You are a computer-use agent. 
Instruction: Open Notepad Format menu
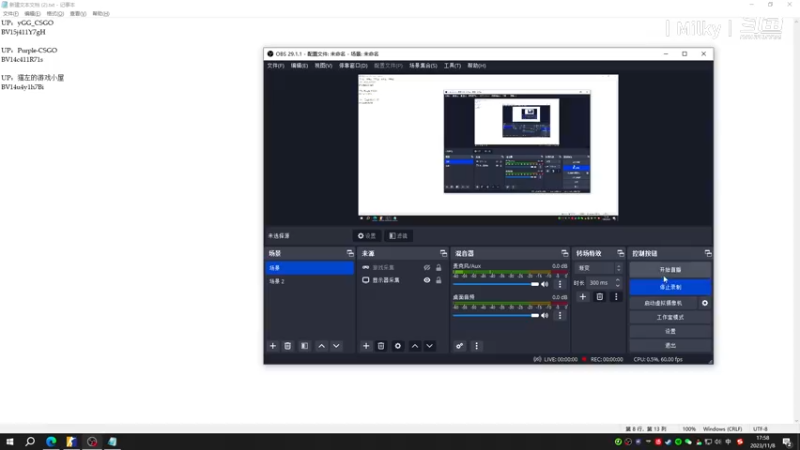pos(55,14)
